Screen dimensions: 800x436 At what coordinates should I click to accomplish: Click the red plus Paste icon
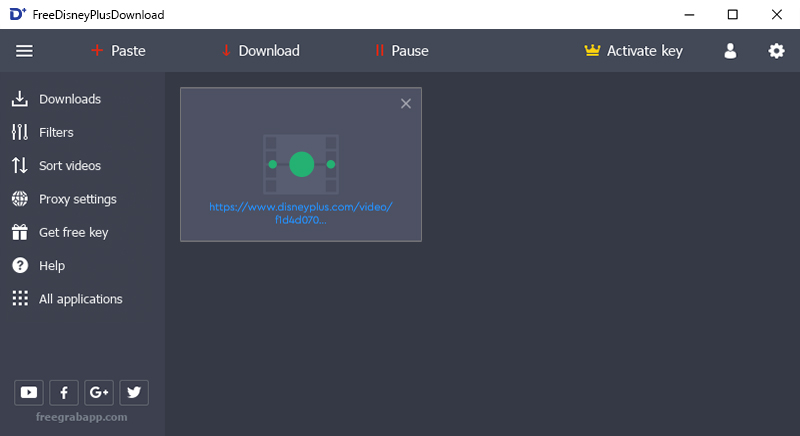coord(97,50)
